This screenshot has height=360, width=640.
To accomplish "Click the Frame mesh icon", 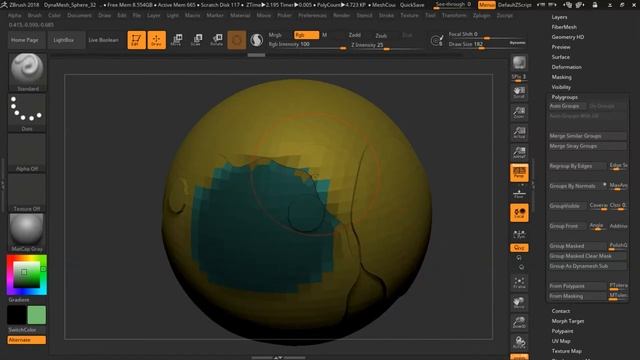I will (519, 282).
